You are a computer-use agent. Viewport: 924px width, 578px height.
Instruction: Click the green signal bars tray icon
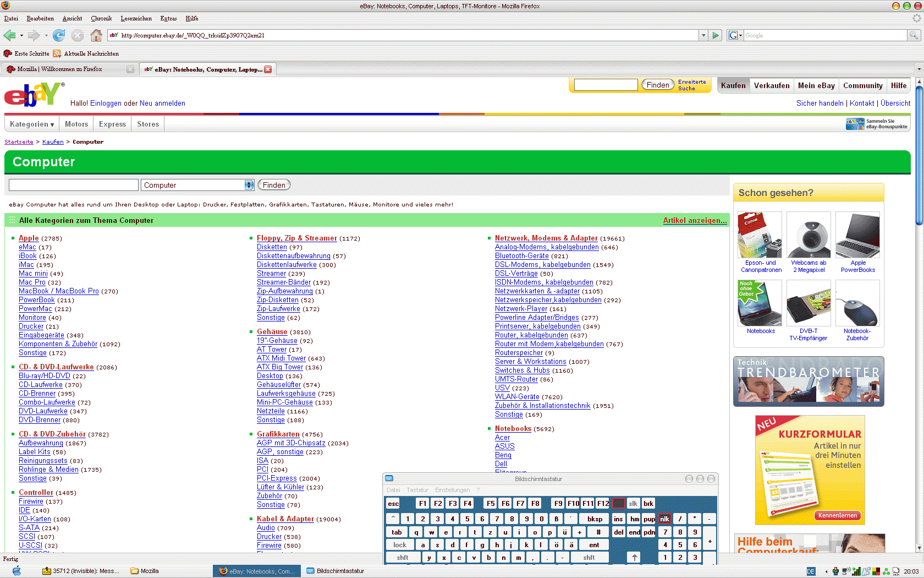[x=856, y=571]
